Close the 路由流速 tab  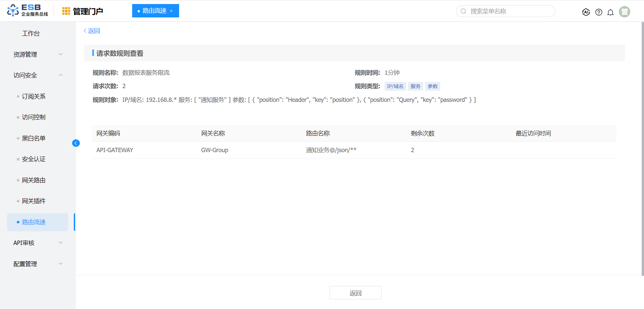pyautogui.click(x=171, y=11)
